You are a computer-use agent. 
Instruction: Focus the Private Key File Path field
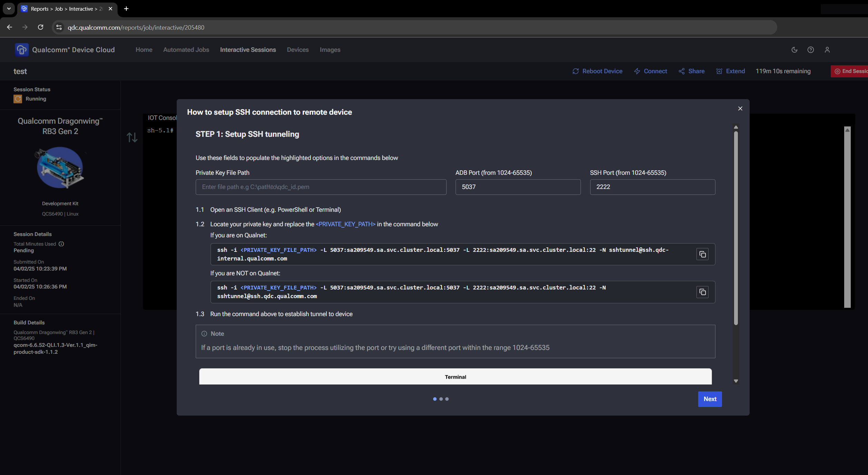321,187
